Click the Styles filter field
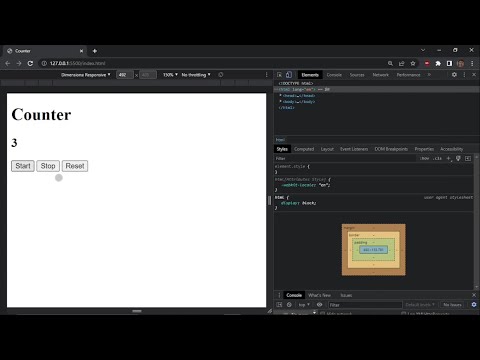The width and height of the screenshot is (480, 360). 345,159
